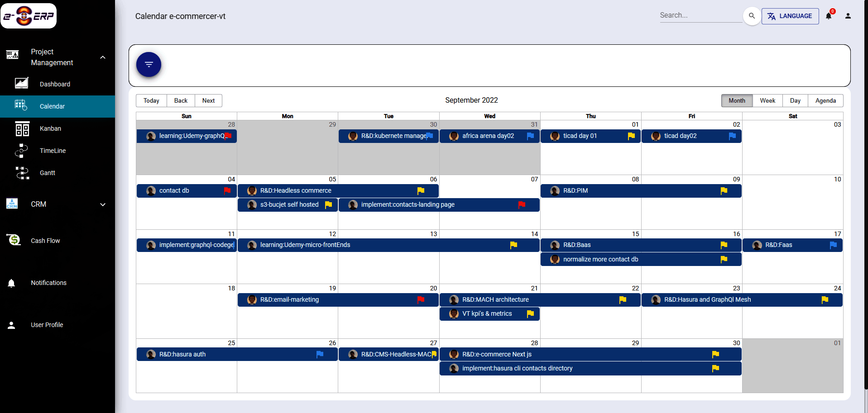Open the Dashboard from the sidebar icon

[21, 83]
